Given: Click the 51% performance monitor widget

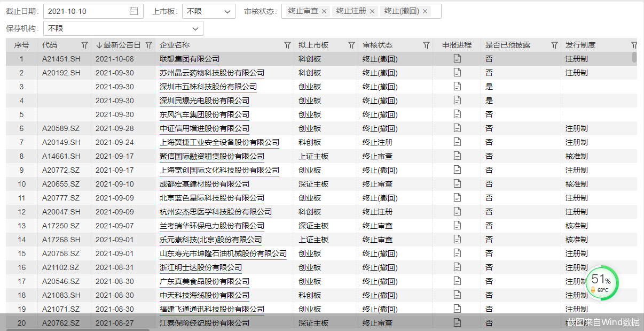Looking at the screenshot, I should point(602,283).
